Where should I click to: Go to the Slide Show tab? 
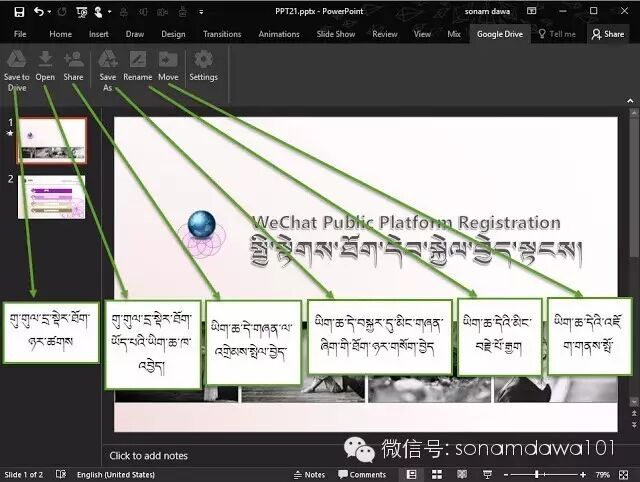336,34
